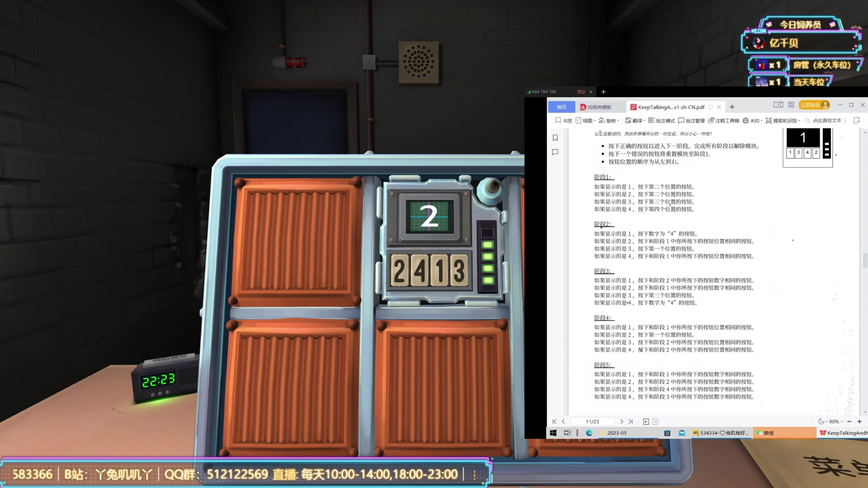Zoom out the PDF with minus button
This screenshot has width=868, height=488.
click(x=849, y=422)
